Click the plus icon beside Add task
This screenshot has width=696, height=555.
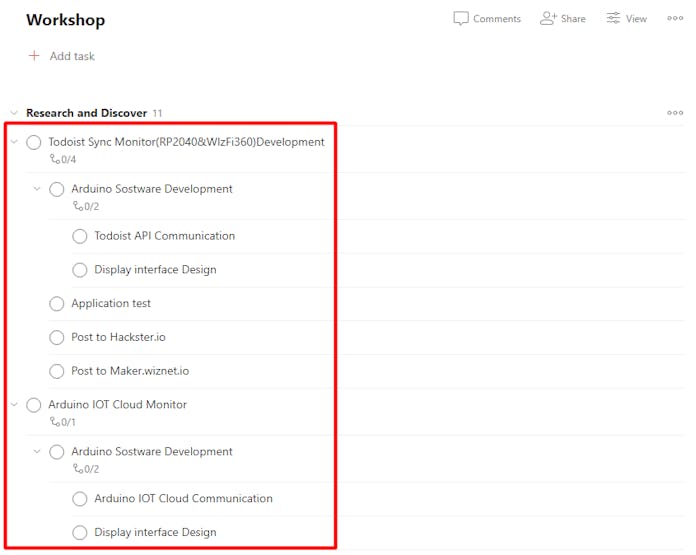click(x=34, y=56)
